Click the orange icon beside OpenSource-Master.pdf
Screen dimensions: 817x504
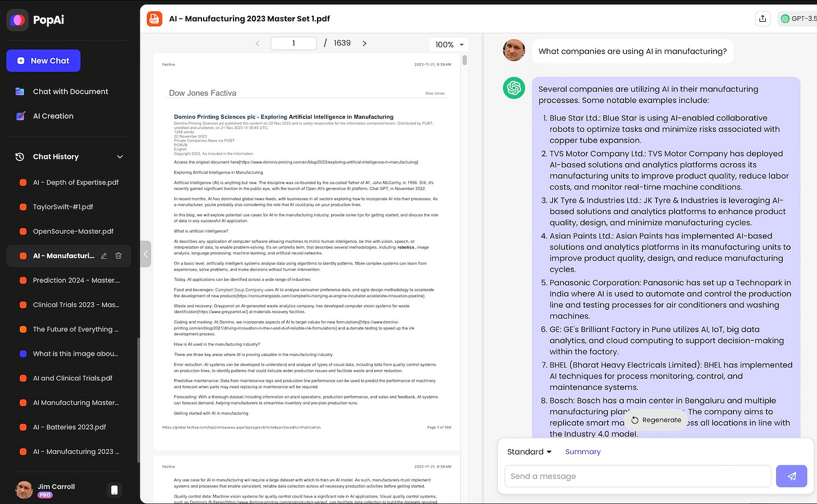click(23, 231)
